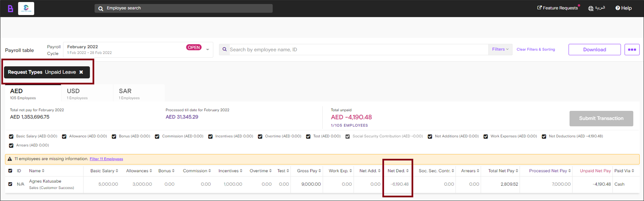Toggle the Net Deductions checkbox
The image size is (644, 201).
544,136
